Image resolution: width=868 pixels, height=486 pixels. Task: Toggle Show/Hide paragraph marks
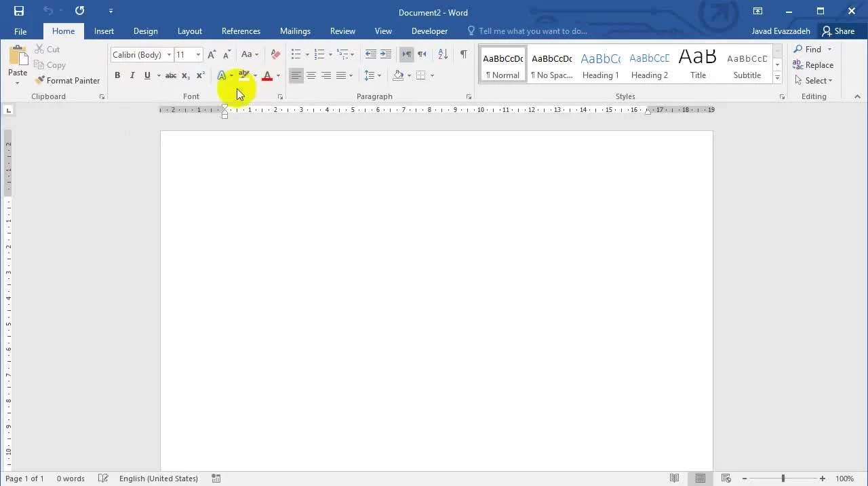[463, 54]
